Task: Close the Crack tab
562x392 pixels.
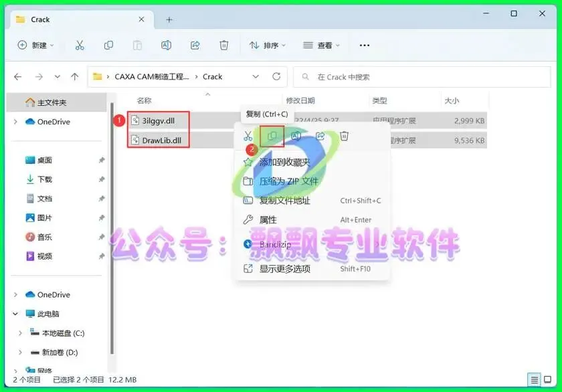Action: (142, 19)
